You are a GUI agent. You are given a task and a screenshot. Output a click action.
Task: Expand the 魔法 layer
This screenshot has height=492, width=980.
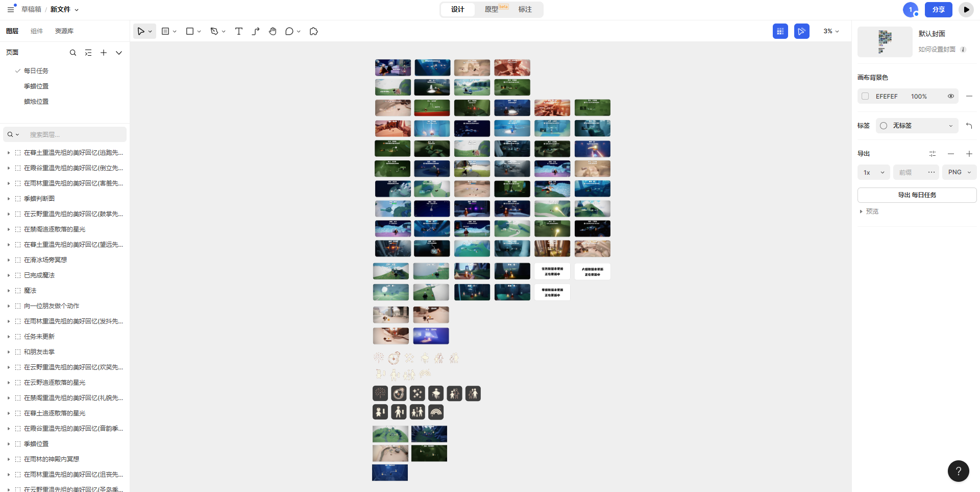point(9,291)
